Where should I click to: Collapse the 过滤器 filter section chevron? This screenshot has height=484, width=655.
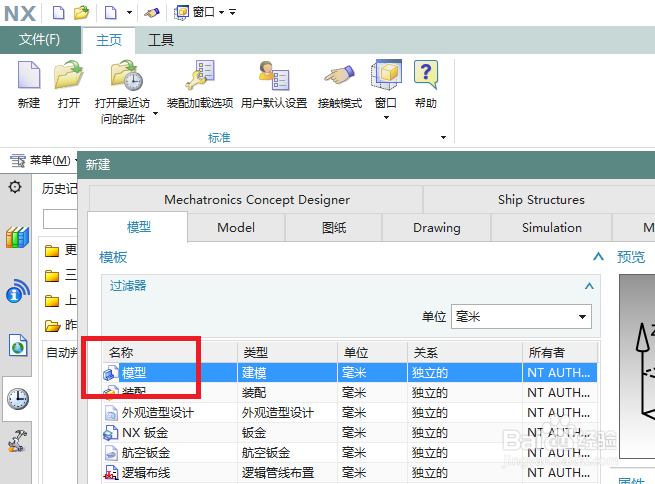click(x=589, y=286)
